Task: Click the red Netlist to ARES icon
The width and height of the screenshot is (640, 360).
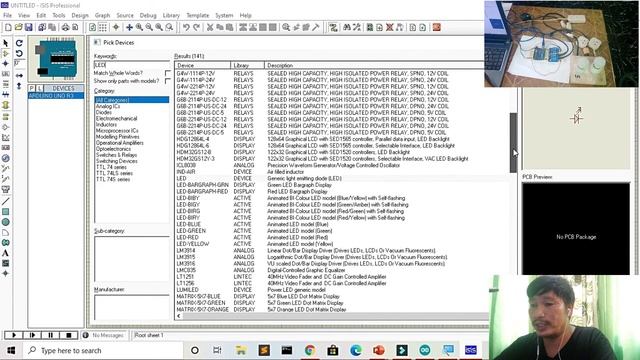Action: pyautogui.click(x=437, y=27)
